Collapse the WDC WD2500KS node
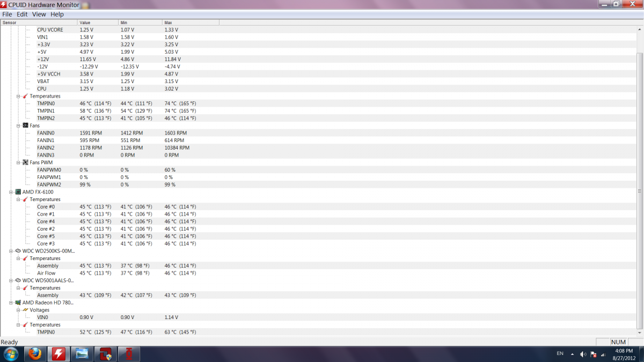 click(x=11, y=250)
